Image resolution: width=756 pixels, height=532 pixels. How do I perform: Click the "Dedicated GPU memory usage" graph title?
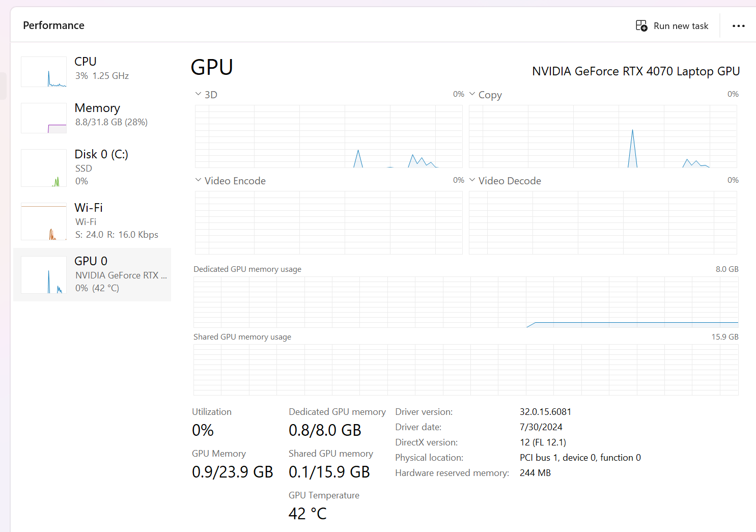coord(247,269)
